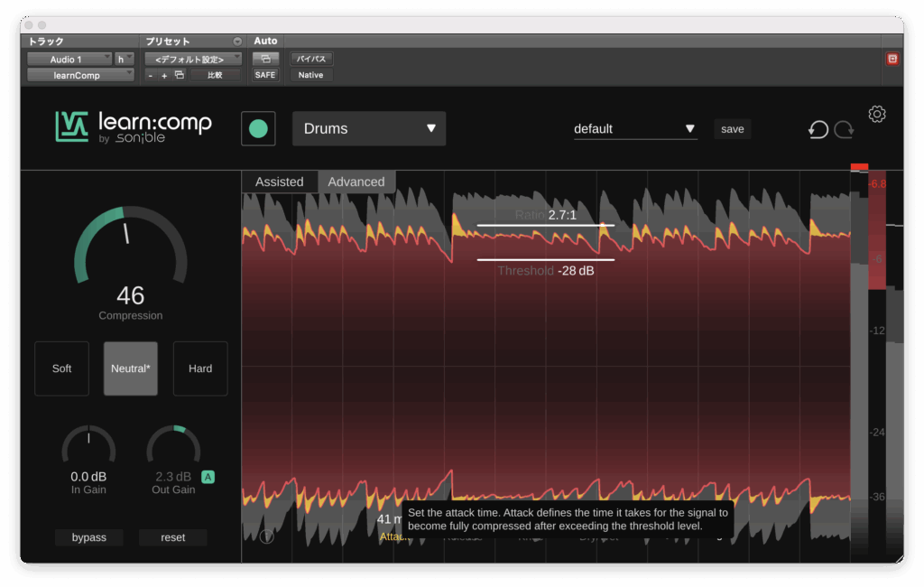Click the next preset plus button
This screenshot has height=587, width=924.
(x=164, y=76)
